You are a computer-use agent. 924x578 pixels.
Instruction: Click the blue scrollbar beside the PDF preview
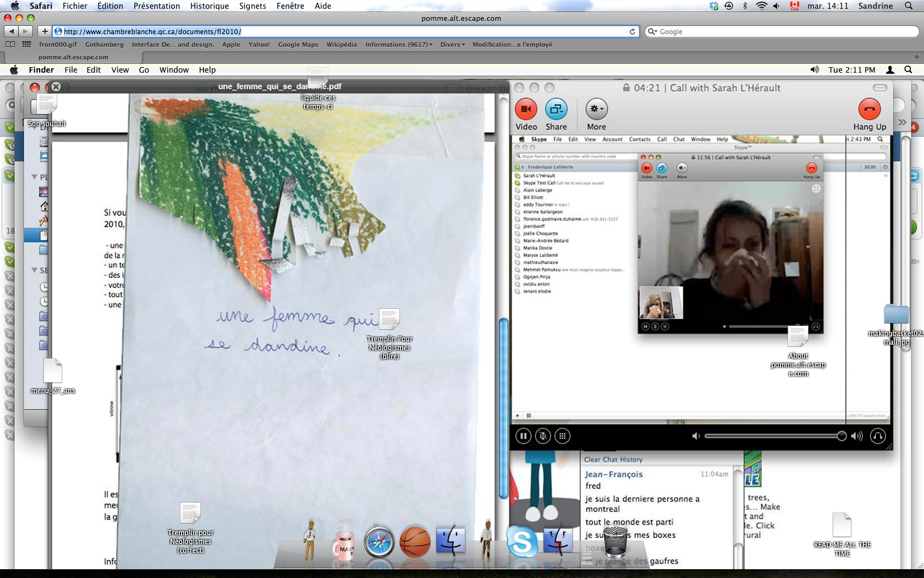coord(503,407)
